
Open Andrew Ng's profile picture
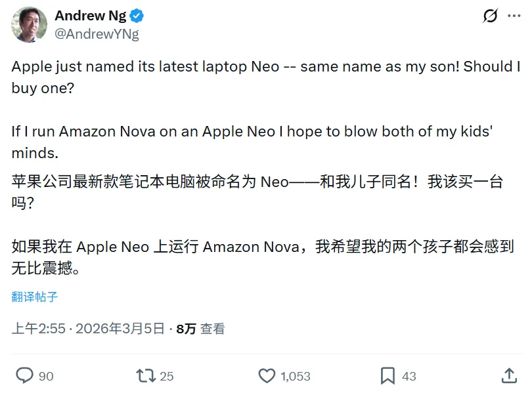click(29, 25)
